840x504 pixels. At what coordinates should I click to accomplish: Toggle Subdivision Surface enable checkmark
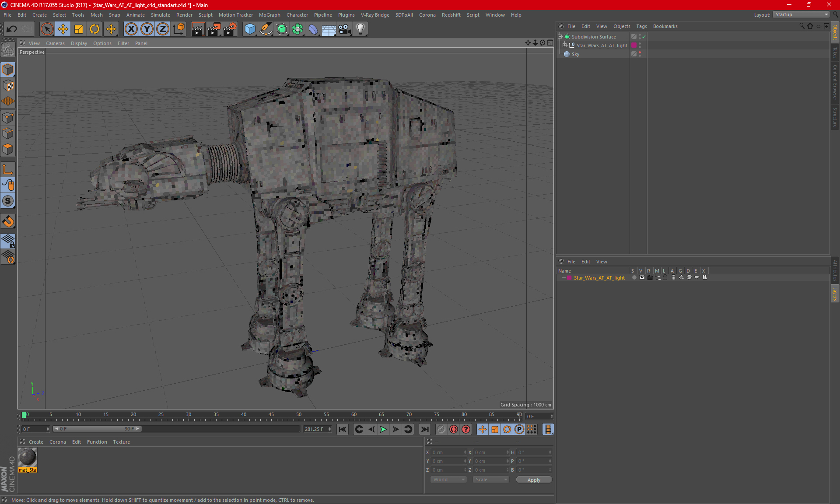click(644, 37)
